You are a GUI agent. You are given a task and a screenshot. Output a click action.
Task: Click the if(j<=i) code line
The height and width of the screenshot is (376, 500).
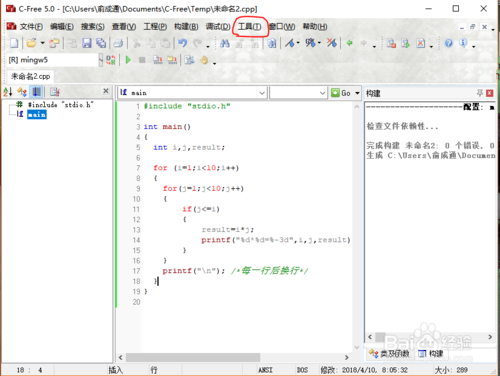click(201, 209)
